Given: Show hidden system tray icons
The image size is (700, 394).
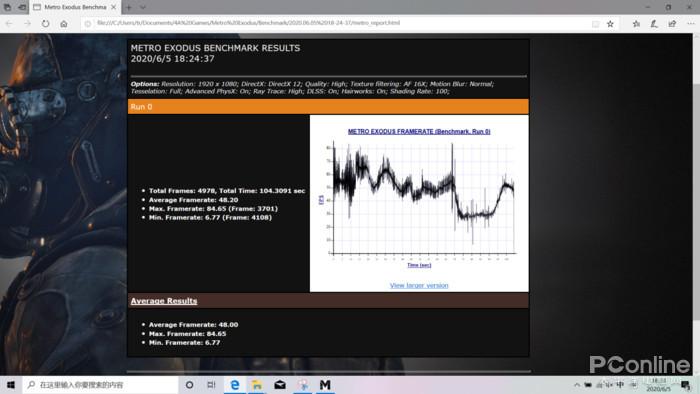Looking at the screenshot, I should coord(577,385).
